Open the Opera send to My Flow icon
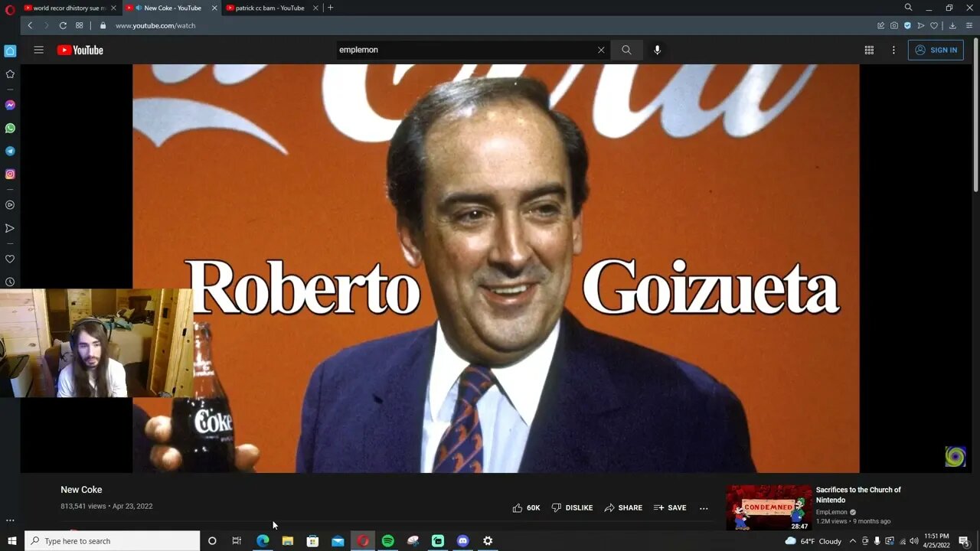Image resolution: width=980 pixels, height=551 pixels. [x=921, y=25]
